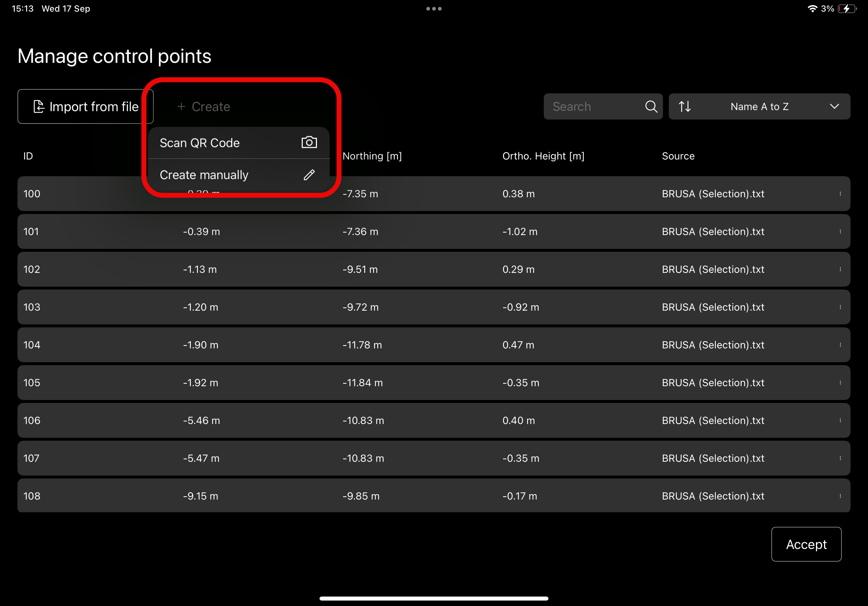This screenshot has width=868, height=606.
Task: Tap the camera icon beside Scan QR Code
Action: tap(309, 142)
